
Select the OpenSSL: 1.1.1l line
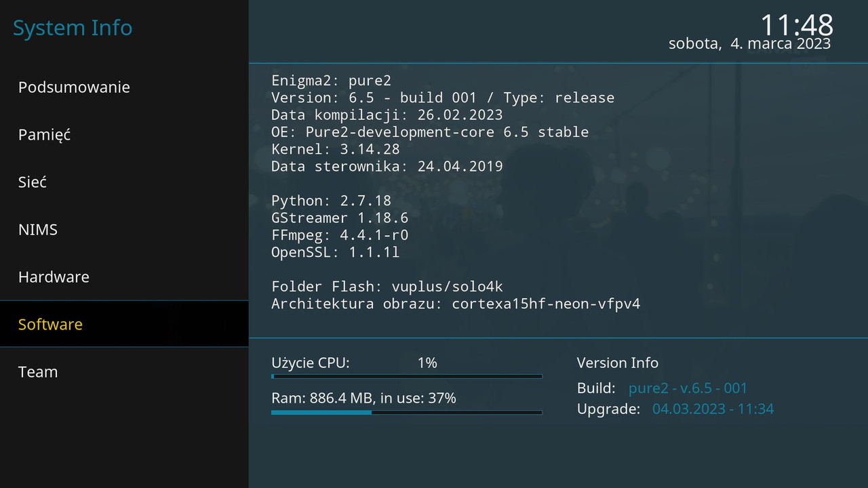(x=336, y=252)
